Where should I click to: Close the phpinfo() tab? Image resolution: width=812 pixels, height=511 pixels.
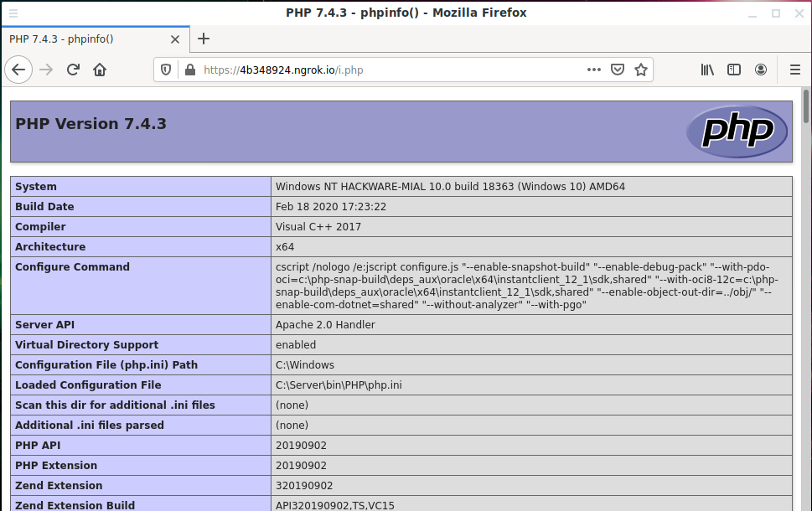[x=175, y=39]
